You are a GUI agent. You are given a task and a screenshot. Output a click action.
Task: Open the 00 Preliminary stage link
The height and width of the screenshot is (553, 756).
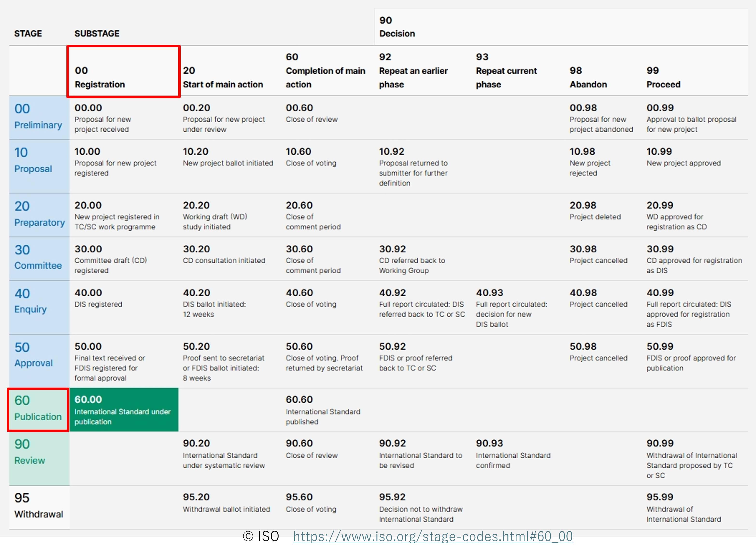(38, 117)
